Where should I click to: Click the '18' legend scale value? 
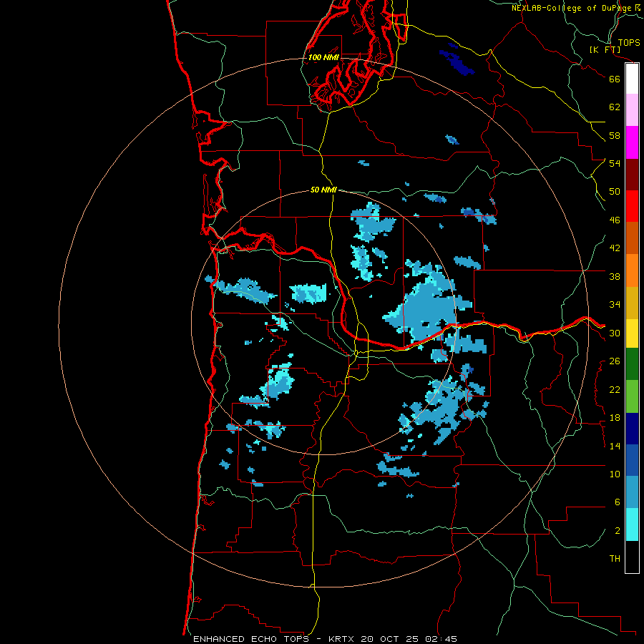click(x=615, y=418)
